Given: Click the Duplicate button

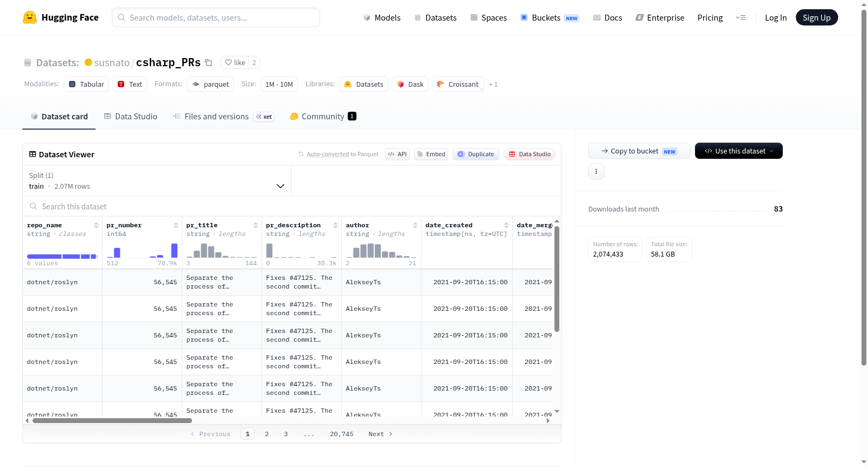Looking at the screenshot, I should coord(476,154).
